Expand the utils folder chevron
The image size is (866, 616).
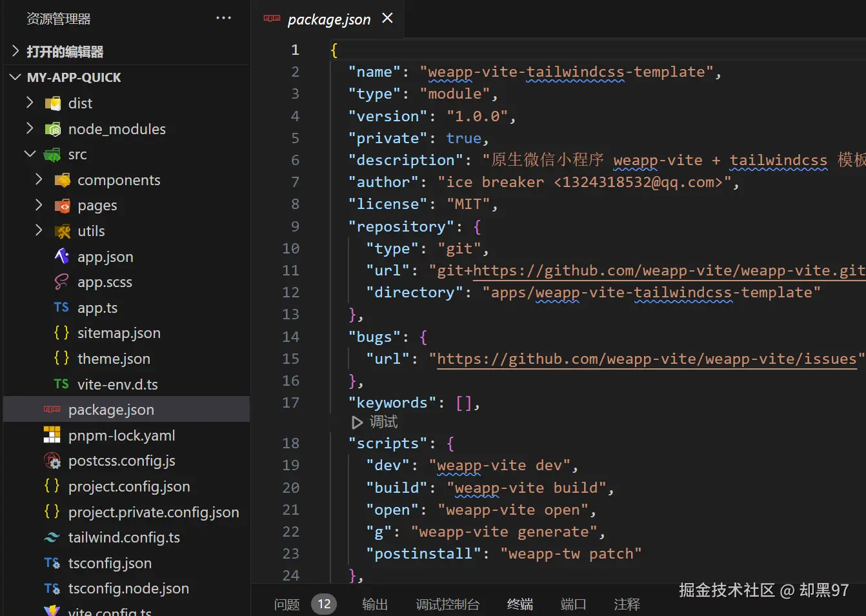39,230
